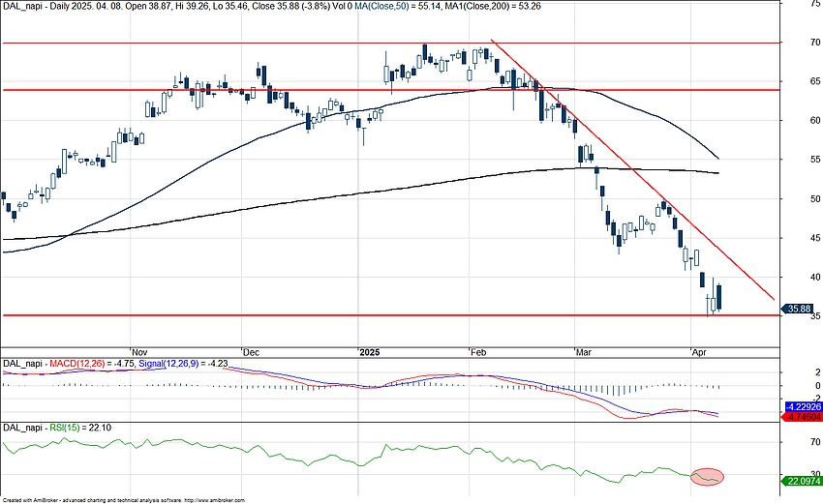This screenshot has width=823, height=504.
Task: Click the 2 label on MACD axis
Action: (817, 372)
